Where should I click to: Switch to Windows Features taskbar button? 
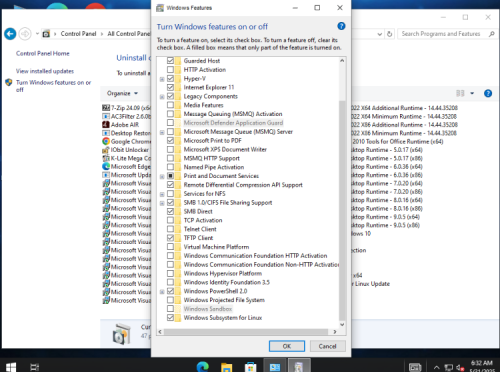pyautogui.click(x=299, y=366)
